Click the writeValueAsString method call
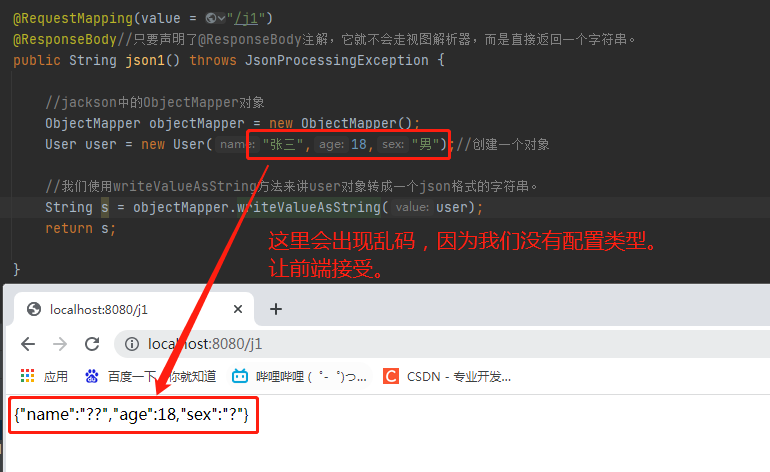The image size is (770, 472). (x=308, y=207)
